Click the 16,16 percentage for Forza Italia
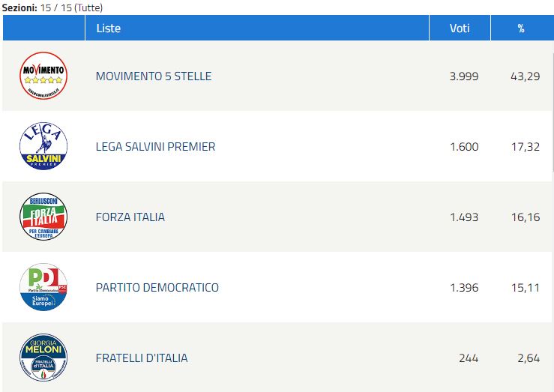Viewport: 554px width, 392px height. pyautogui.click(x=526, y=217)
